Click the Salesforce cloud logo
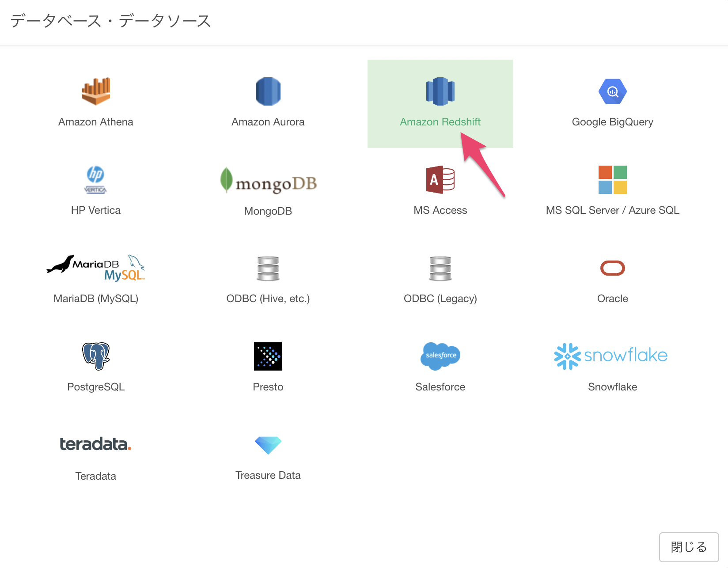The image size is (728, 568). pos(440,356)
